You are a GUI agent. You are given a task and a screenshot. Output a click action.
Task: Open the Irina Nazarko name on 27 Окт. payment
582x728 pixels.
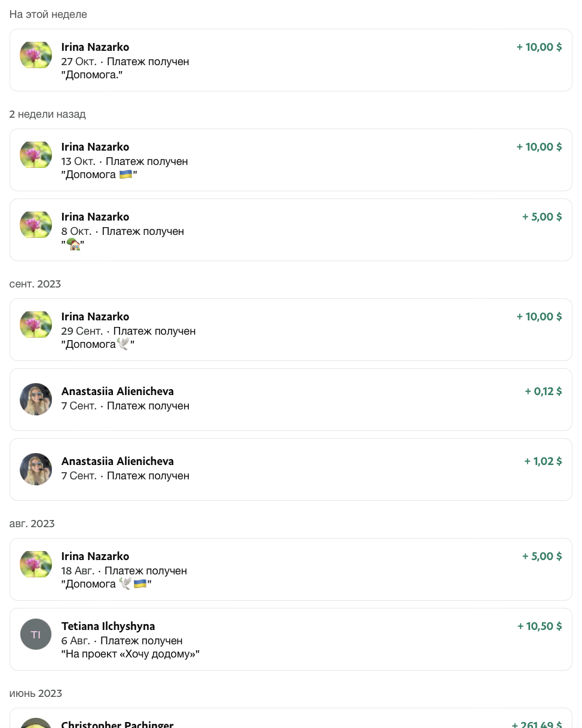pos(95,47)
